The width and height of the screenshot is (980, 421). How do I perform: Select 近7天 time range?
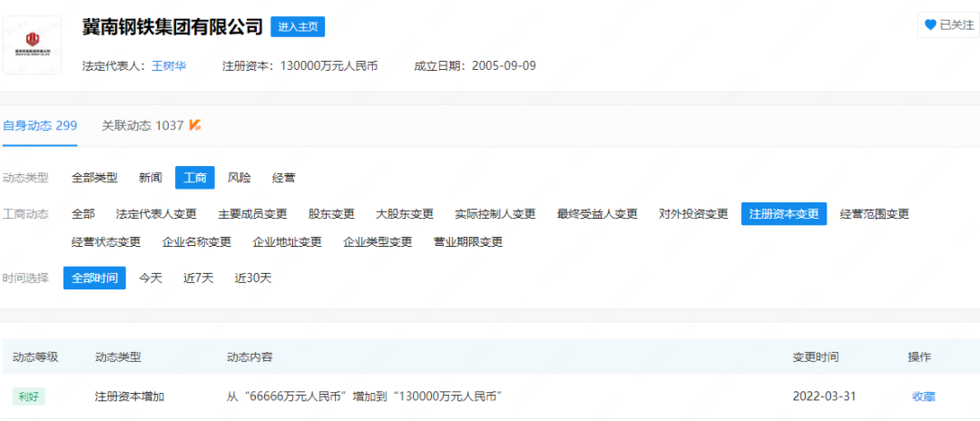(x=199, y=278)
